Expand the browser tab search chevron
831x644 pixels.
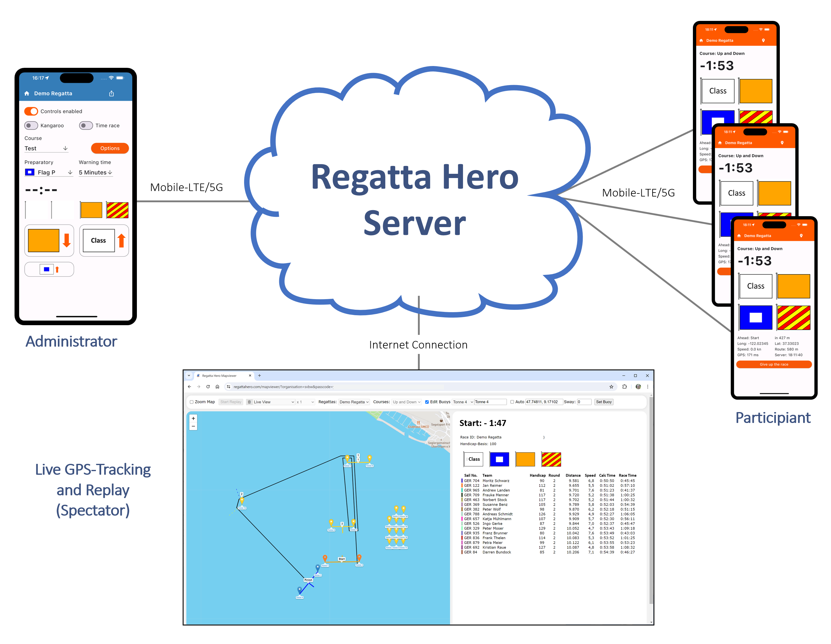click(189, 375)
